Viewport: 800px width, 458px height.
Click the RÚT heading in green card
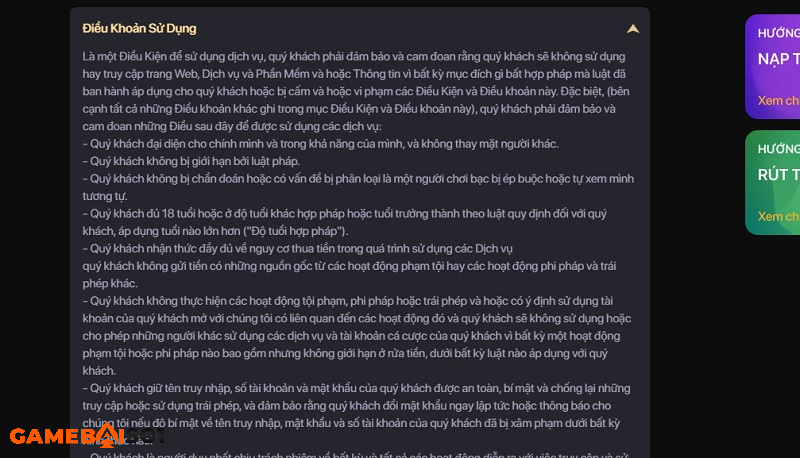[x=779, y=174]
